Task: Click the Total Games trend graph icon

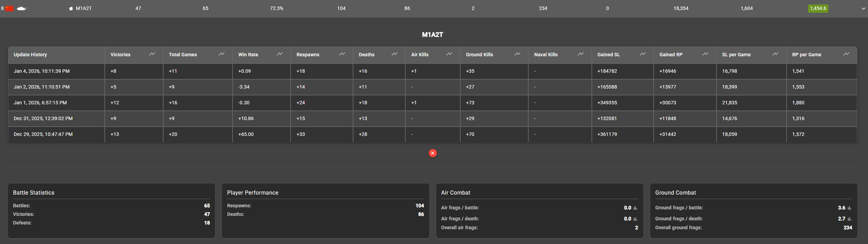Action: 222,54
